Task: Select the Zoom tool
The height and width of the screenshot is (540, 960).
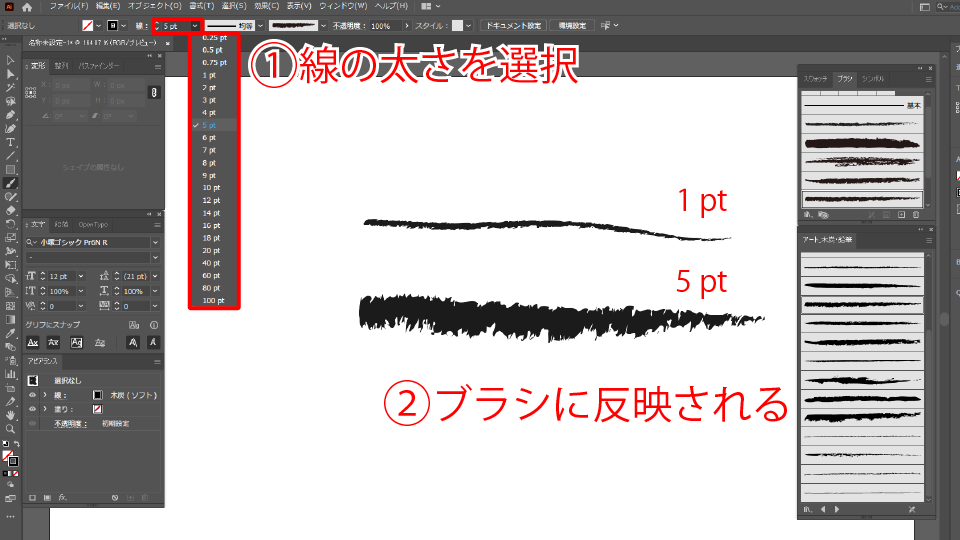Action: [x=10, y=429]
